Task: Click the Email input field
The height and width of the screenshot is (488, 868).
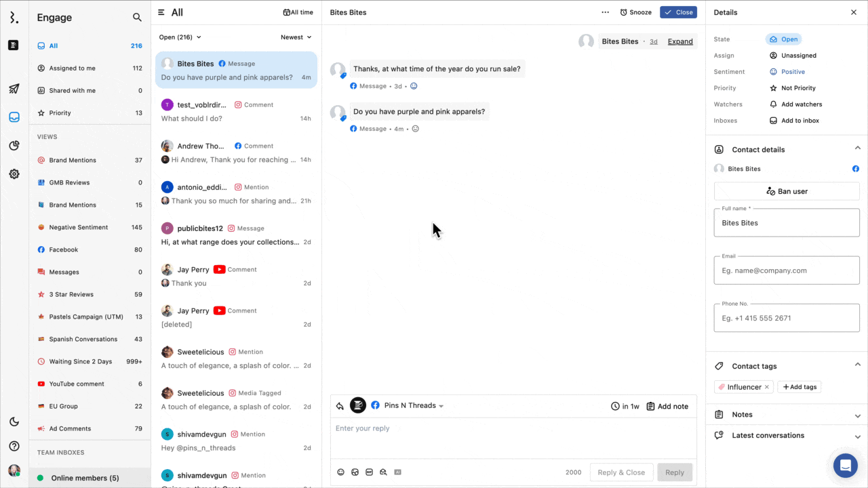Action: coord(787,270)
